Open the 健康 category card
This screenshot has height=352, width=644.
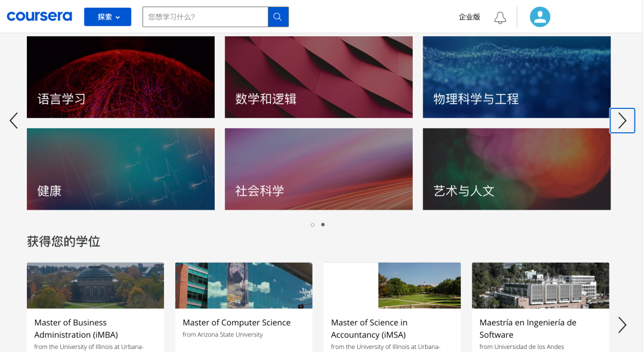120,169
